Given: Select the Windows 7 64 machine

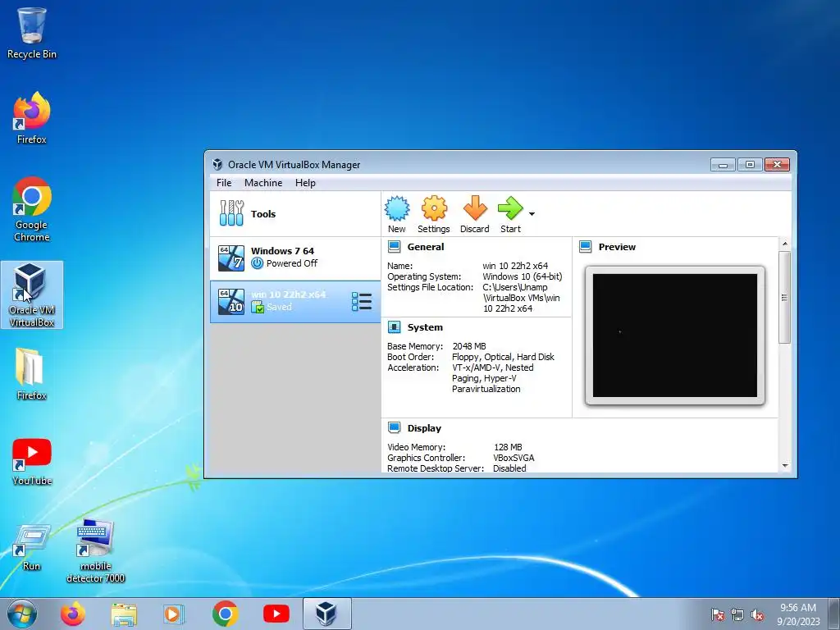Looking at the screenshot, I should point(295,258).
